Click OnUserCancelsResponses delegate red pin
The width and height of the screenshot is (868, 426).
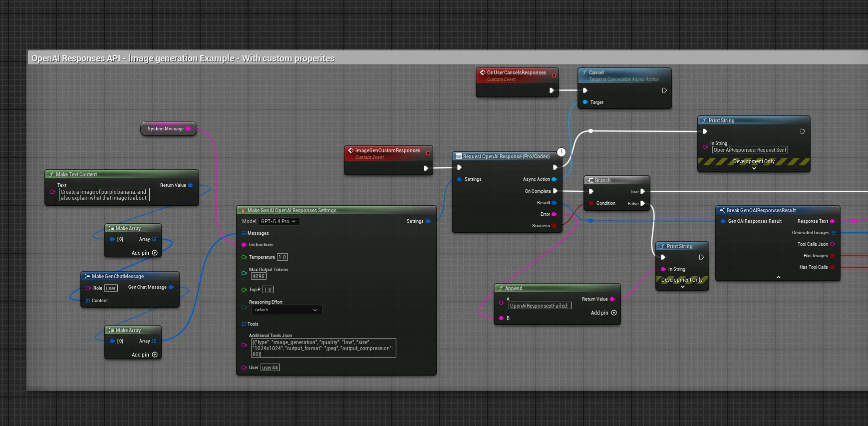554,75
